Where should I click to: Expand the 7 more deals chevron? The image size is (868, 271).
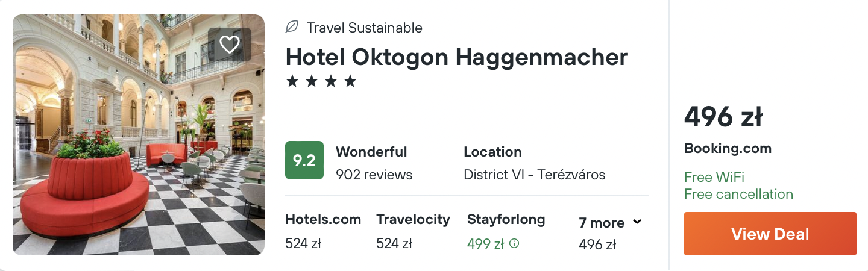(x=637, y=223)
